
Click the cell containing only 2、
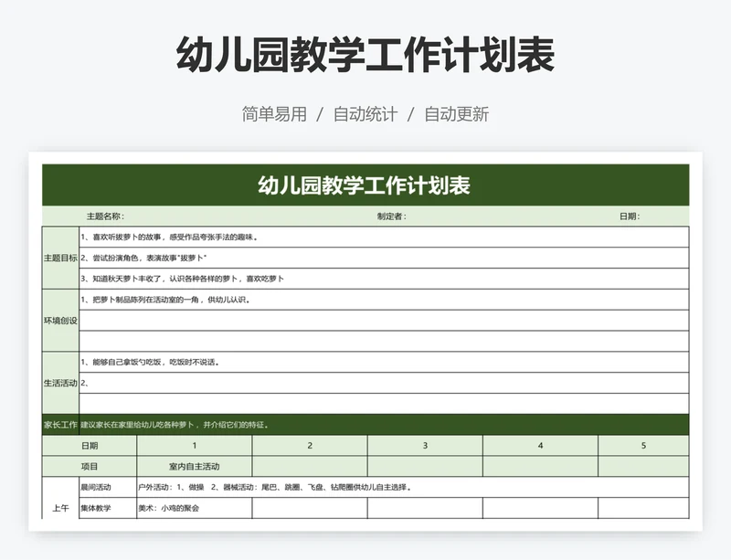click(x=384, y=383)
